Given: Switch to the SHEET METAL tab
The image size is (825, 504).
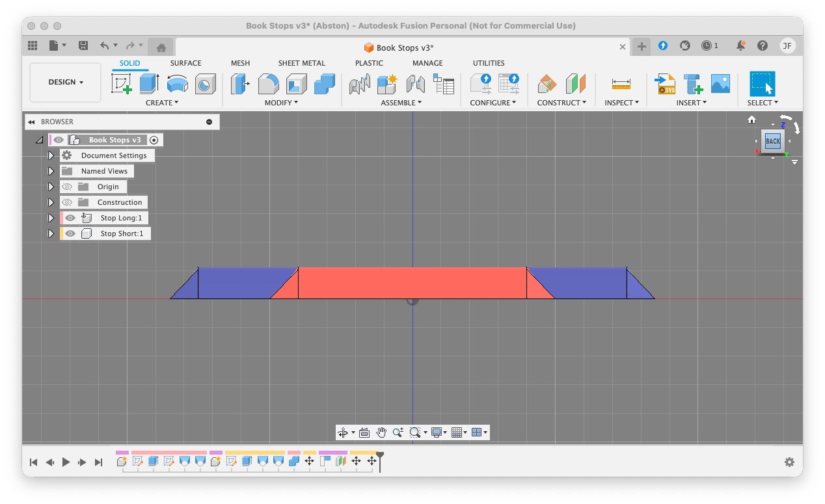Looking at the screenshot, I should pos(302,63).
